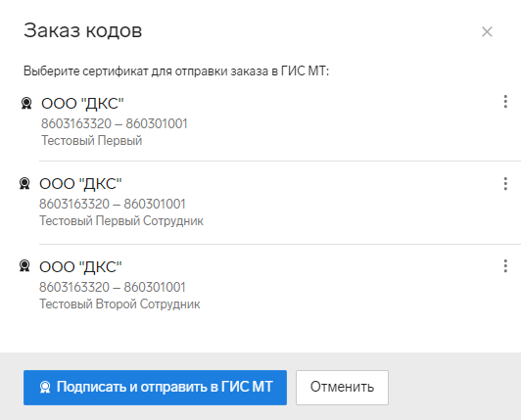Screen dimensions: 521x420
Task: Click certificate icon beside Тестовый Второй Сотрудник
Action: coord(24,266)
